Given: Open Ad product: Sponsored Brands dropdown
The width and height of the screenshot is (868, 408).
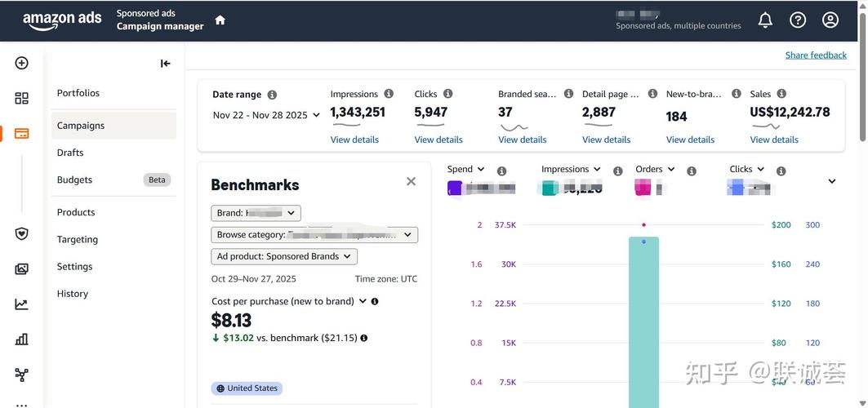Looking at the screenshot, I should [x=284, y=256].
